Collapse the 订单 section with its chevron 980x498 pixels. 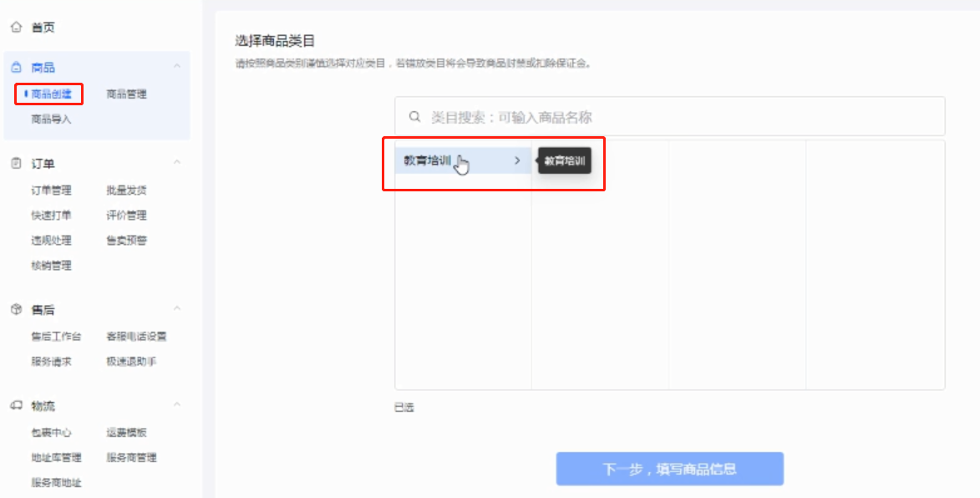(177, 162)
